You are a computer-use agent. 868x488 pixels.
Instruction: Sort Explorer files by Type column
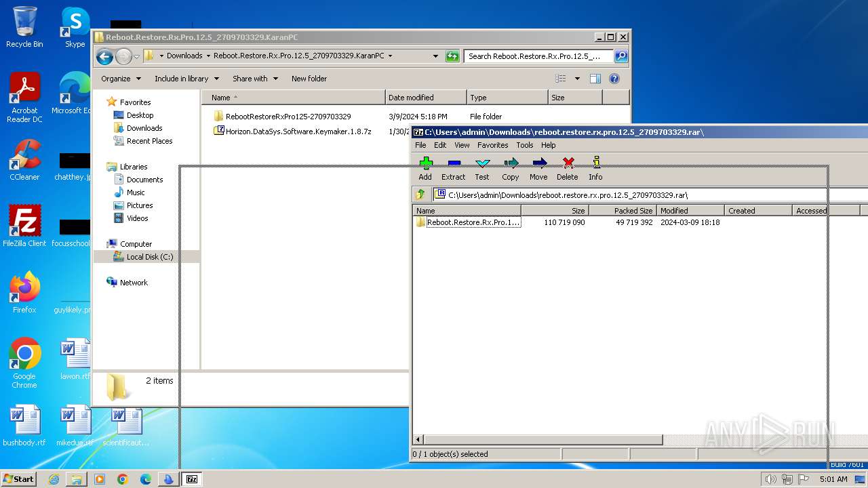point(507,98)
